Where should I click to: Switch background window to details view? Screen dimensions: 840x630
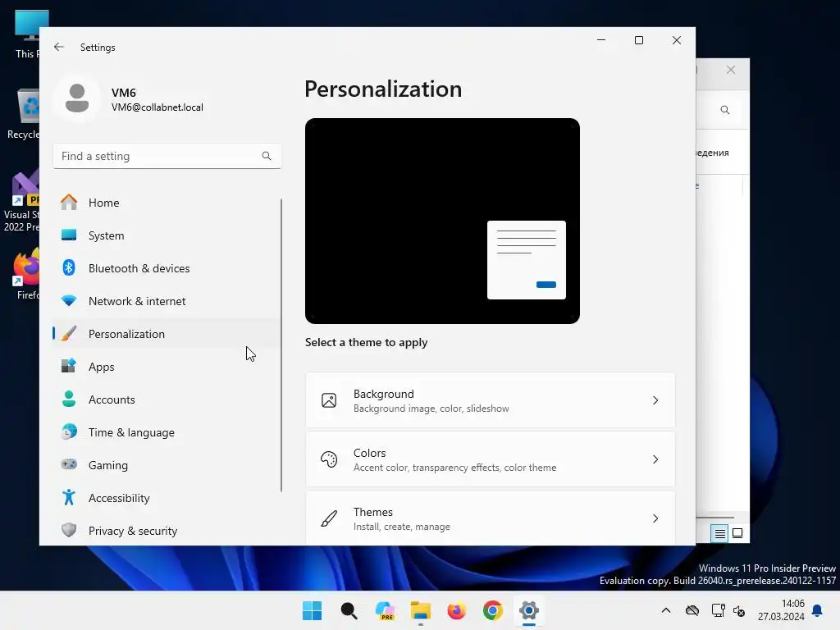(x=720, y=533)
